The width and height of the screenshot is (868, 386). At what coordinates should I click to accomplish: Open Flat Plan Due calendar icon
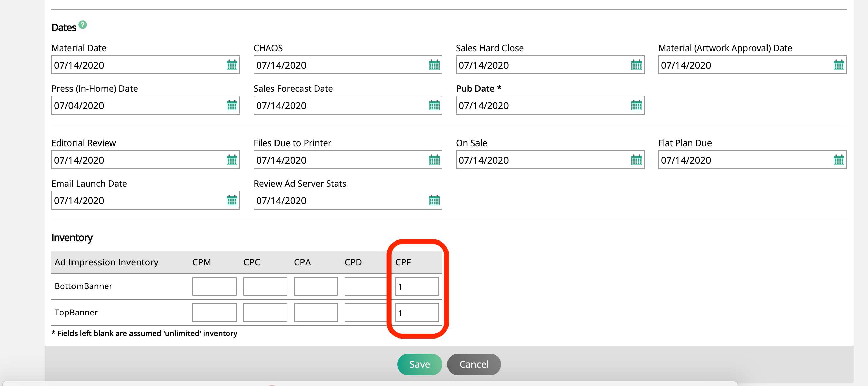click(839, 160)
